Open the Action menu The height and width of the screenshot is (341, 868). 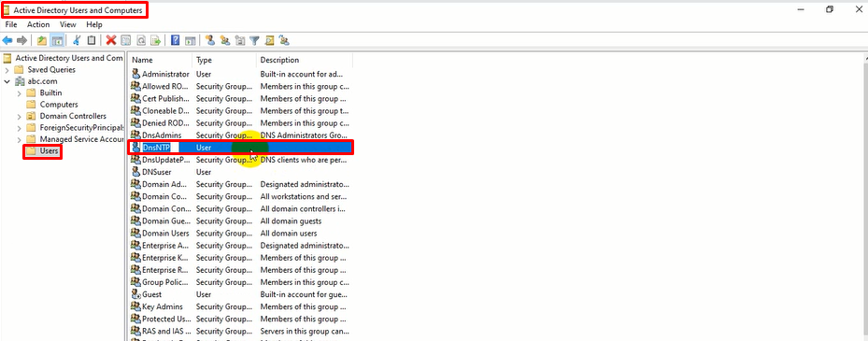click(x=38, y=24)
